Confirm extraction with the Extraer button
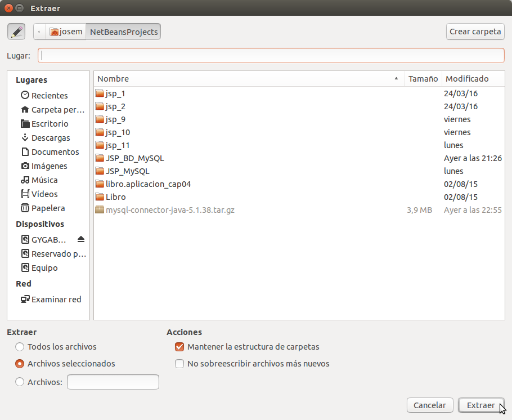 [481, 405]
